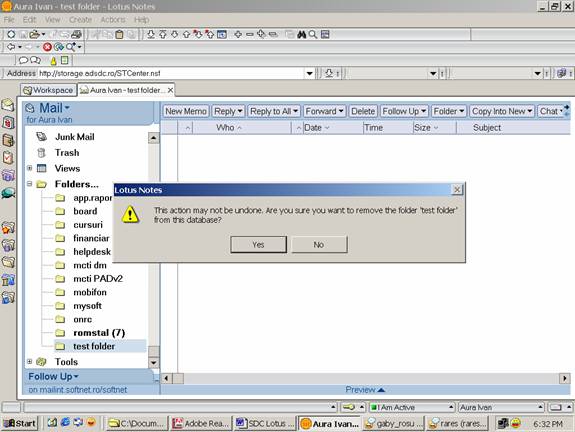
Task: Expand the Views tree node
Action: click(30, 168)
